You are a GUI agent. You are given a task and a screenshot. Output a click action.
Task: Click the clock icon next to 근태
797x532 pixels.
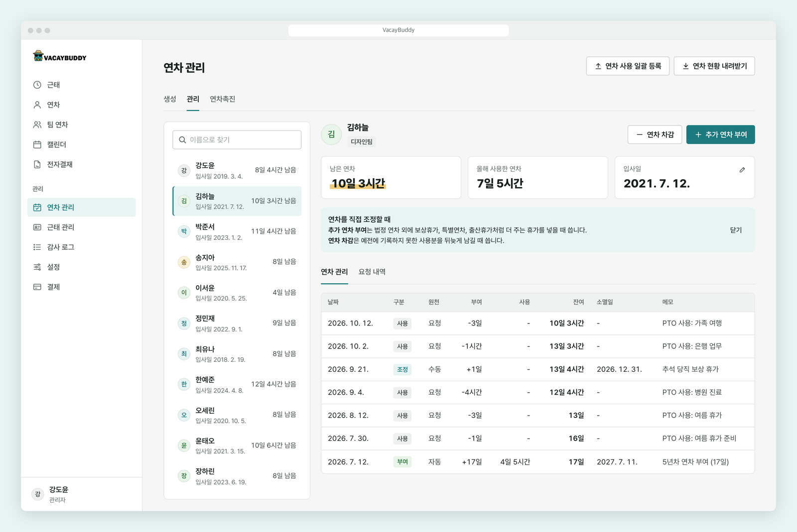coord(37,85)
